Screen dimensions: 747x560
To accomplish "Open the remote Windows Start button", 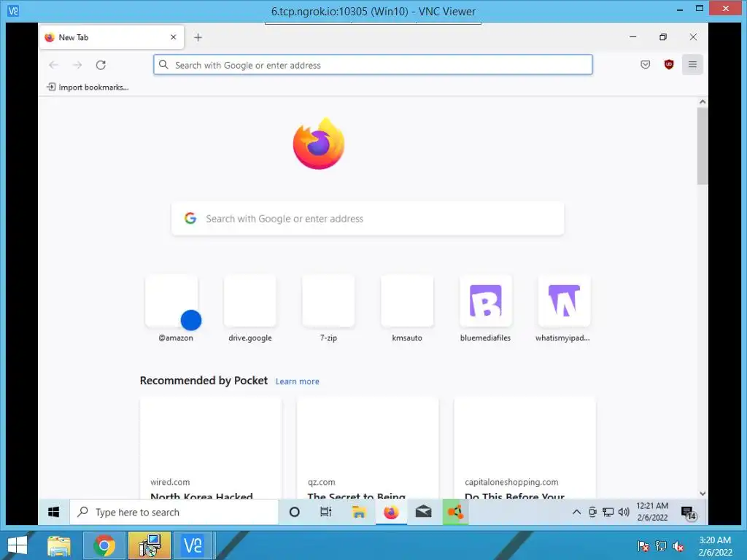I will click(54, 512).
